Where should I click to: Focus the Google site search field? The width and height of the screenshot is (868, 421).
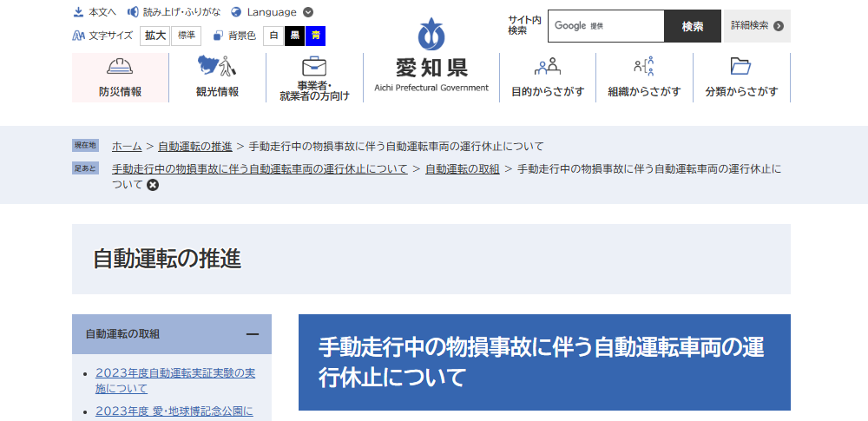coord(606,26)
